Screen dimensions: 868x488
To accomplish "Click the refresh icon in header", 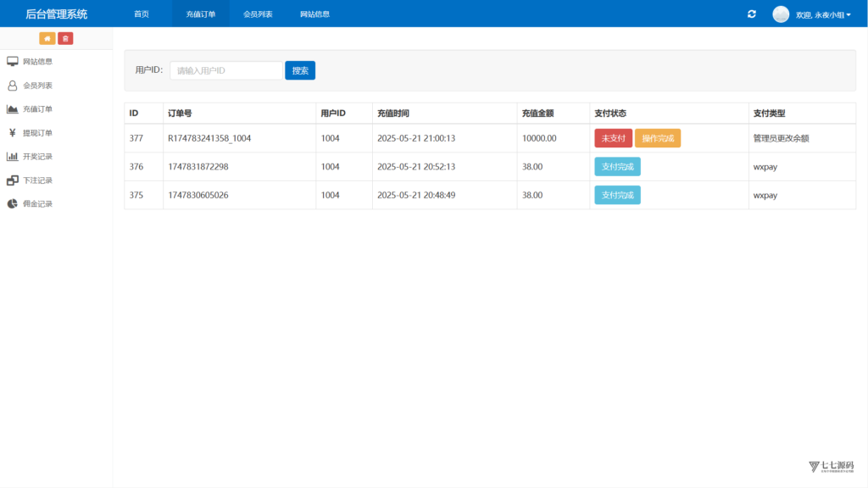I will click(x=751, y=14).
